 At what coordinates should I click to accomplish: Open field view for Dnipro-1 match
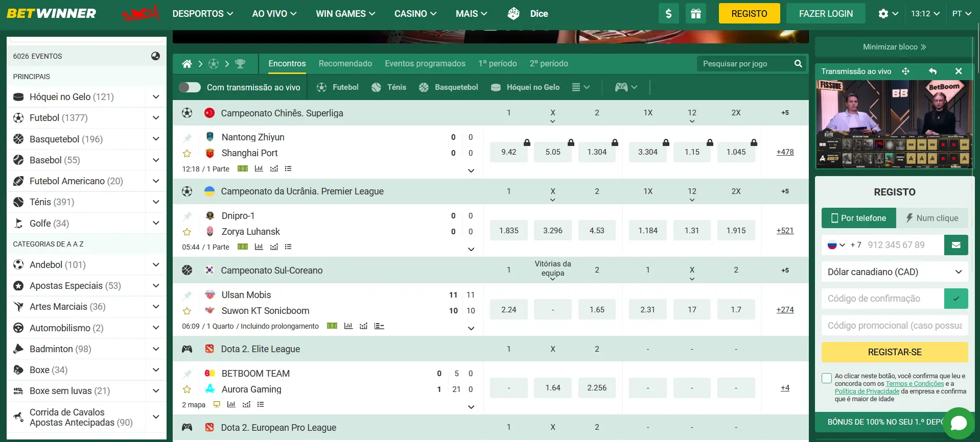click(x=243, y=247)
